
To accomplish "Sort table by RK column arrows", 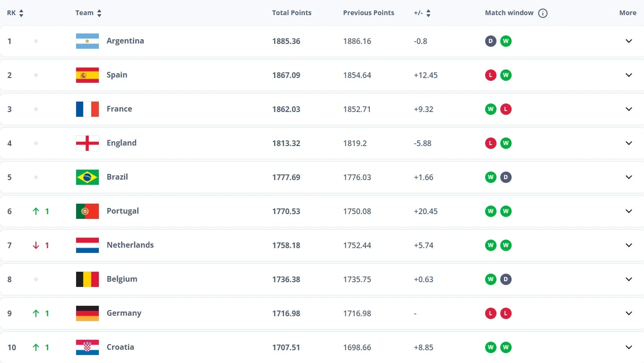I will click(21, 13).
